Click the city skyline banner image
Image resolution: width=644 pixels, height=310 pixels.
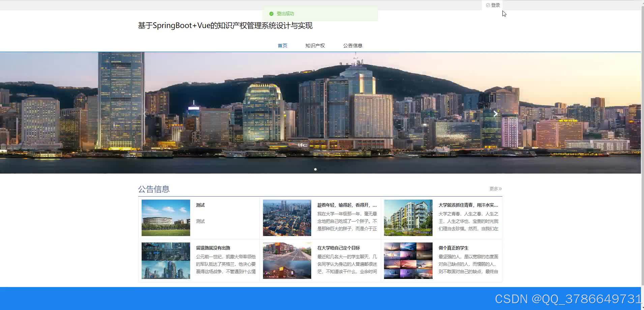point(320,111)
